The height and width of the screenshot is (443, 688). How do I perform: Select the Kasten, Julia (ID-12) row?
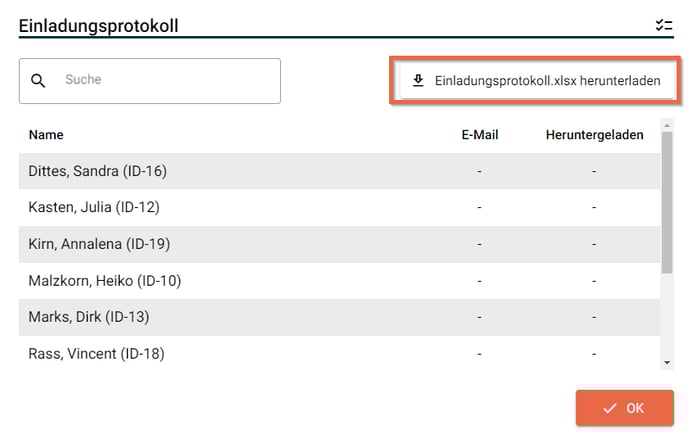[339, 207]
